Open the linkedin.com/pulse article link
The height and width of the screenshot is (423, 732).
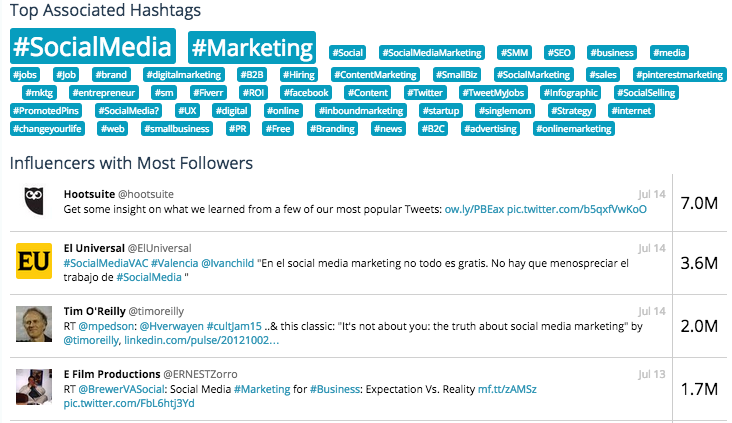tap(200, 341)
